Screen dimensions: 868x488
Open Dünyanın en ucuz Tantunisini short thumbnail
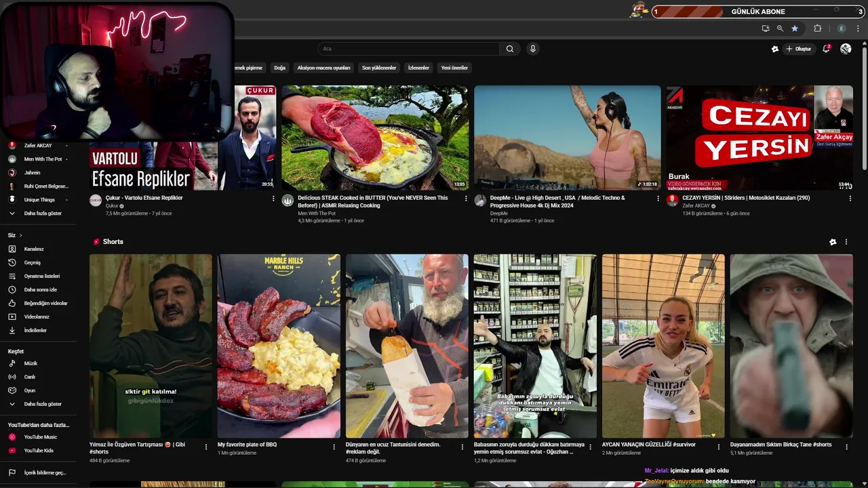(x=407, y=346)
